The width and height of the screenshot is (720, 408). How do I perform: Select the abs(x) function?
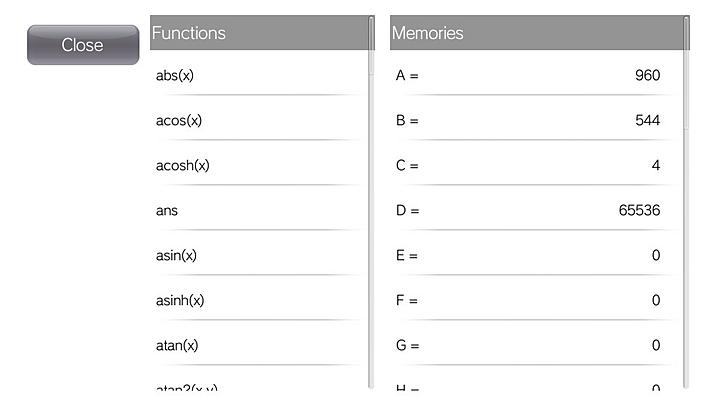point(258,75)
